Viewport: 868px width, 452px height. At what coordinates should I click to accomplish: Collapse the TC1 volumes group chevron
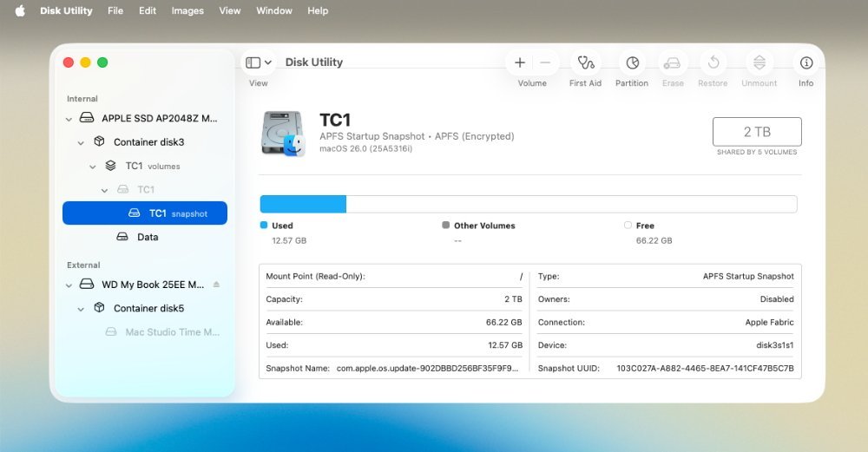tap(93, 167)
